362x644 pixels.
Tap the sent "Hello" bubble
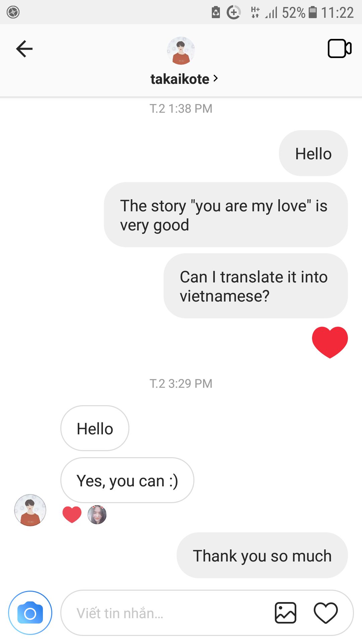click(x=313, y=153)
